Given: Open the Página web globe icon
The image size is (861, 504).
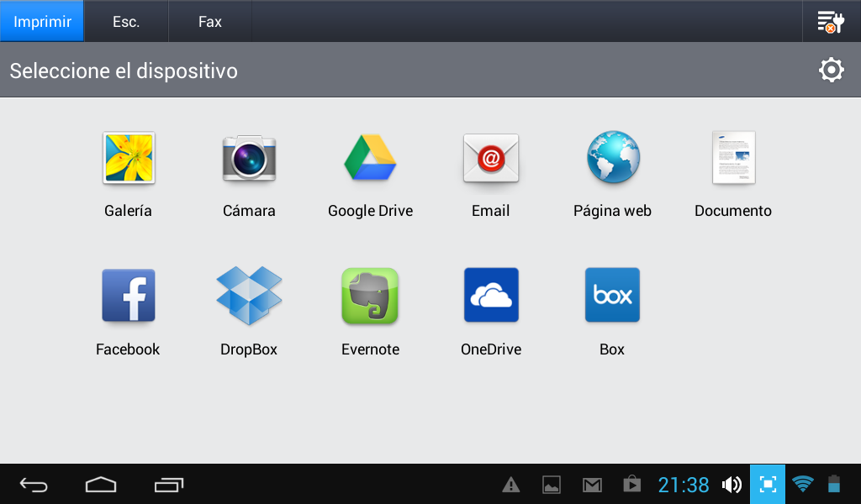Looking at the screenshot, I should click(613, 157).
